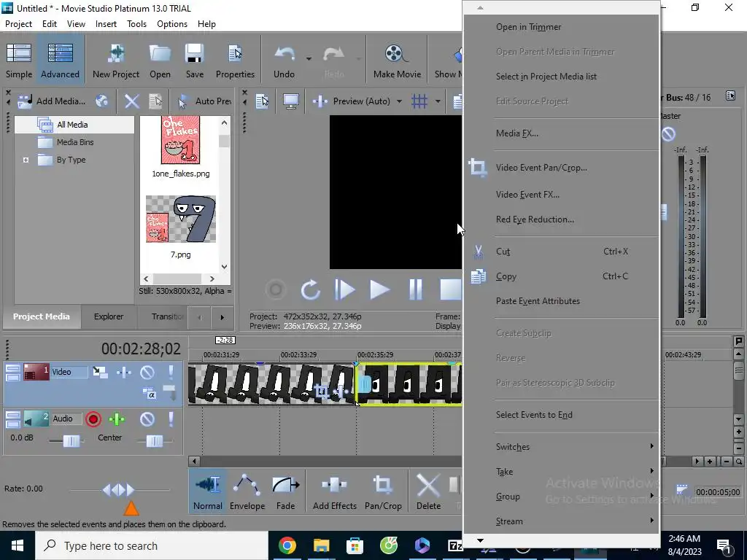Undo the last action
Image resolution: width=747 pixels, height=560 pixels.
coord(284,61)
